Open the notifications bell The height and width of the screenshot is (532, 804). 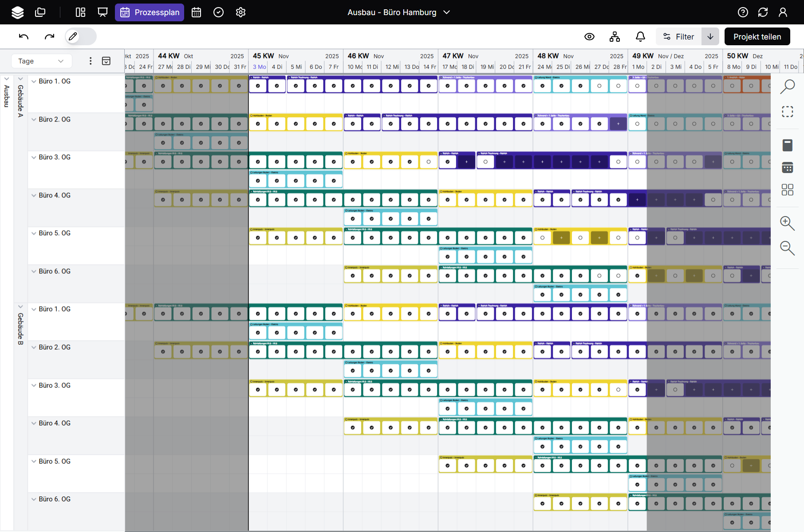point(640,37)
